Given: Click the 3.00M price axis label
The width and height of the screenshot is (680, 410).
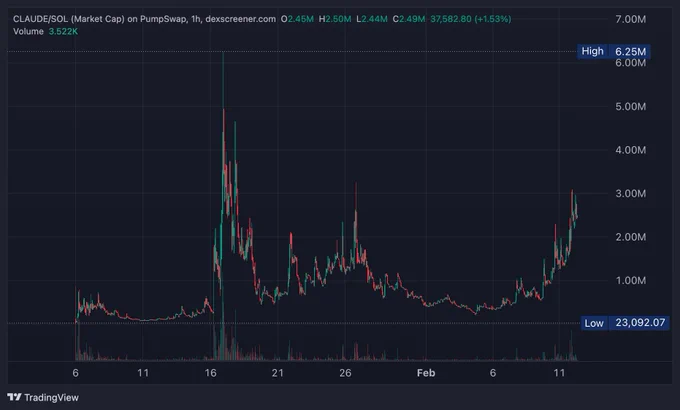Looking at the screenshot, I should pos(631,193).
